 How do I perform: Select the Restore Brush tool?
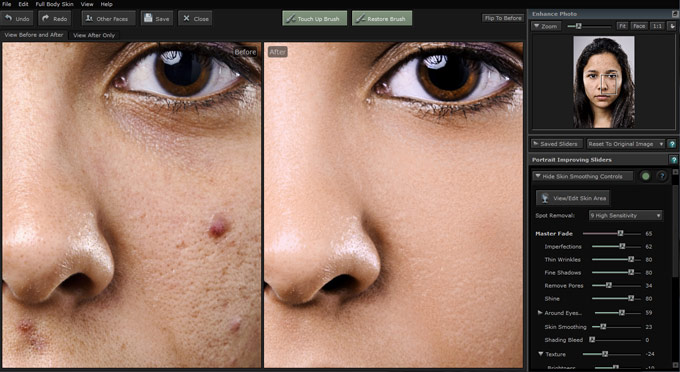382,19
